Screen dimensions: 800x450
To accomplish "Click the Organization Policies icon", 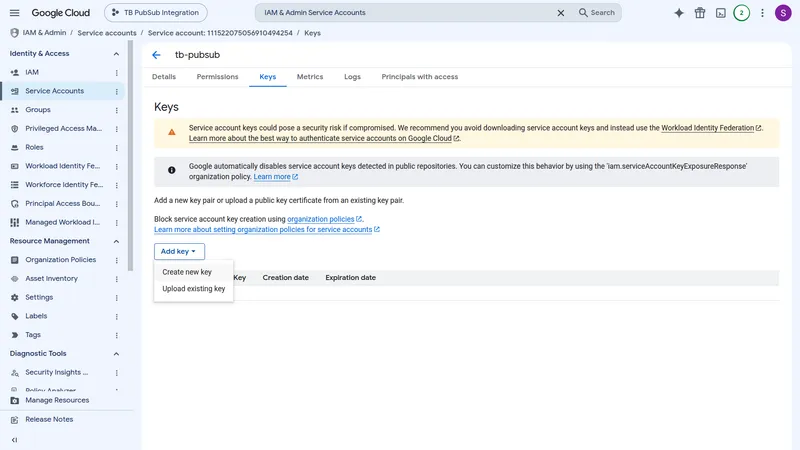I will (15, 260).
